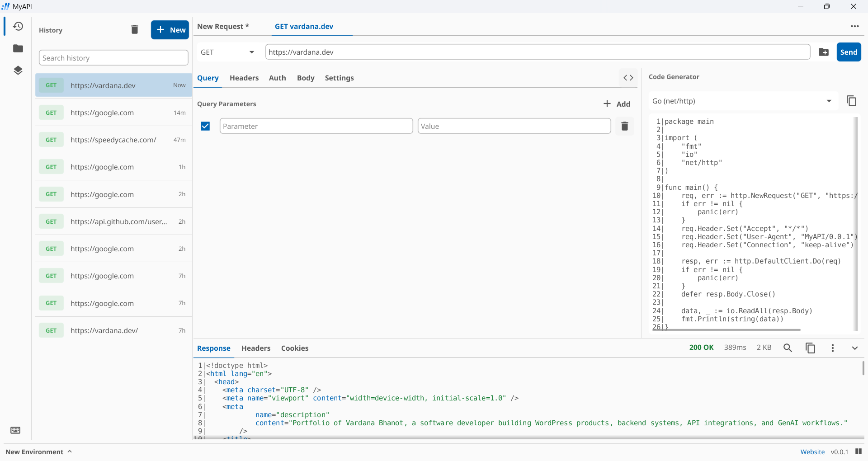Open the Collections folder icon in sidebar
Viewport: 868px width, 461px height.
pyautogui.click(x=18, y=48)
